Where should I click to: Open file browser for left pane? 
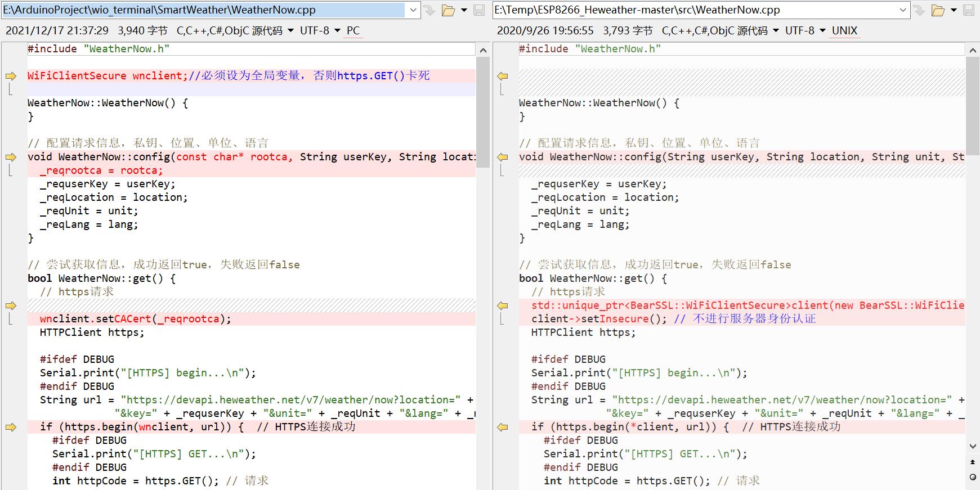point(448,10)
